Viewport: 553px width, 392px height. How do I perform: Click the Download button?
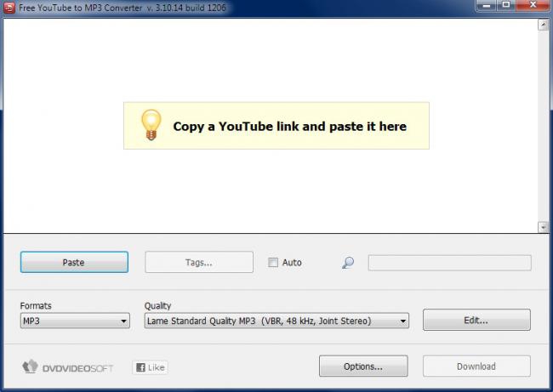476,366
